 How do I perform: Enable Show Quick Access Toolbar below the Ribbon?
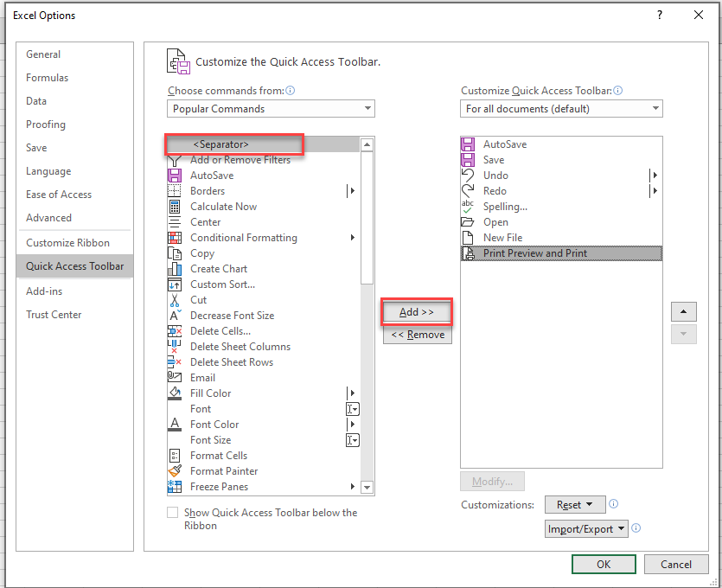tap(173, 513)
